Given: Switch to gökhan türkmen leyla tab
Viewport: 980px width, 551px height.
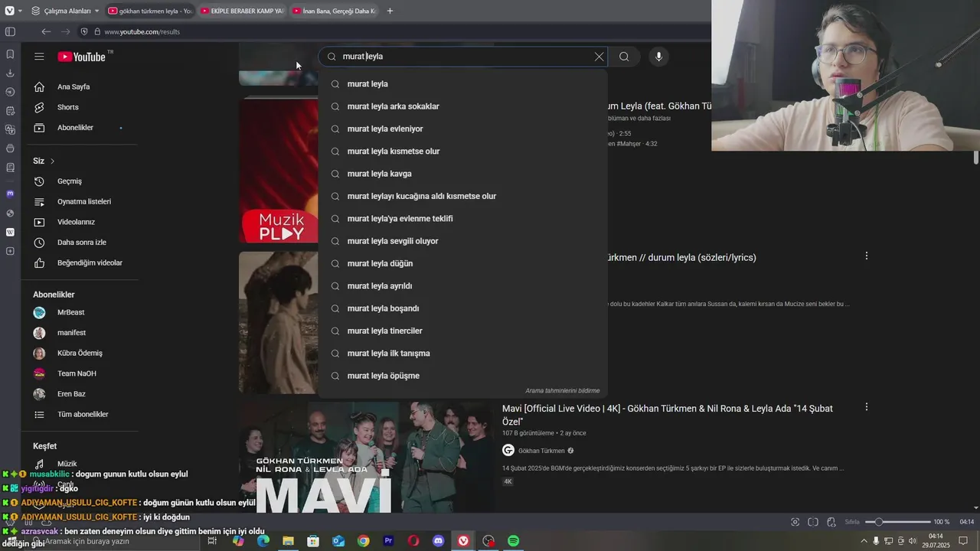Looking at the screenshot, I should 150,11.
